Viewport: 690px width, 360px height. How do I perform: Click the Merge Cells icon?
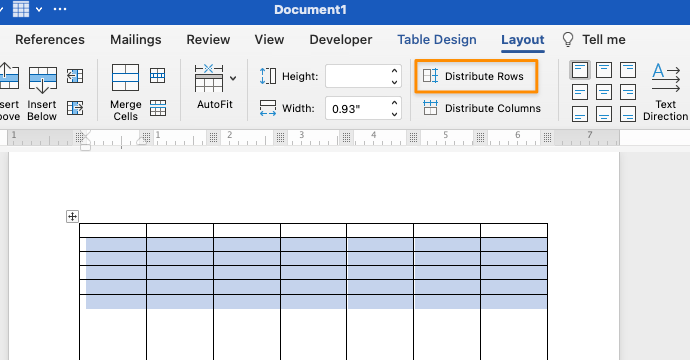coord(125,78)
